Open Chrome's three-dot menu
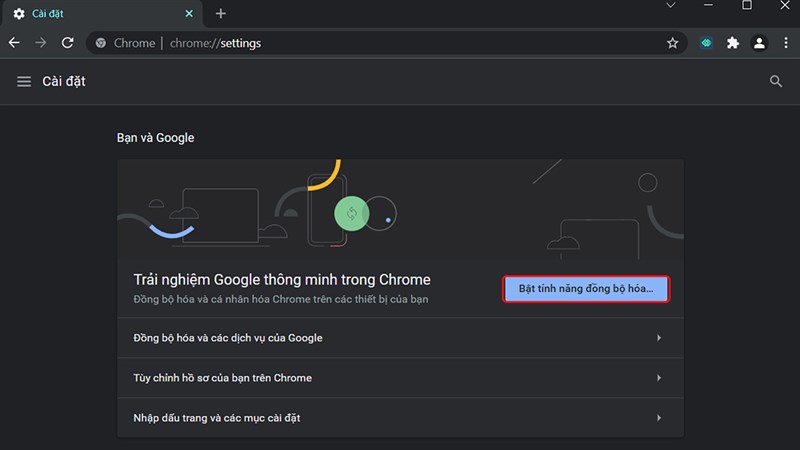800x450 pixels. (786, 43)
